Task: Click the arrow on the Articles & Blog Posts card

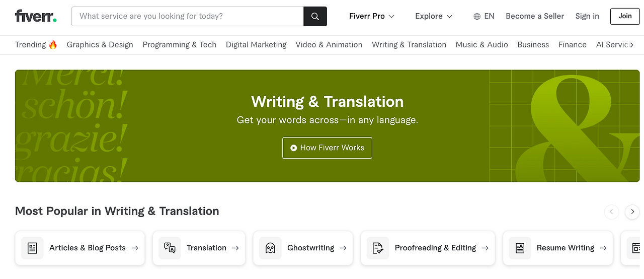Action: tap(135, 248)
